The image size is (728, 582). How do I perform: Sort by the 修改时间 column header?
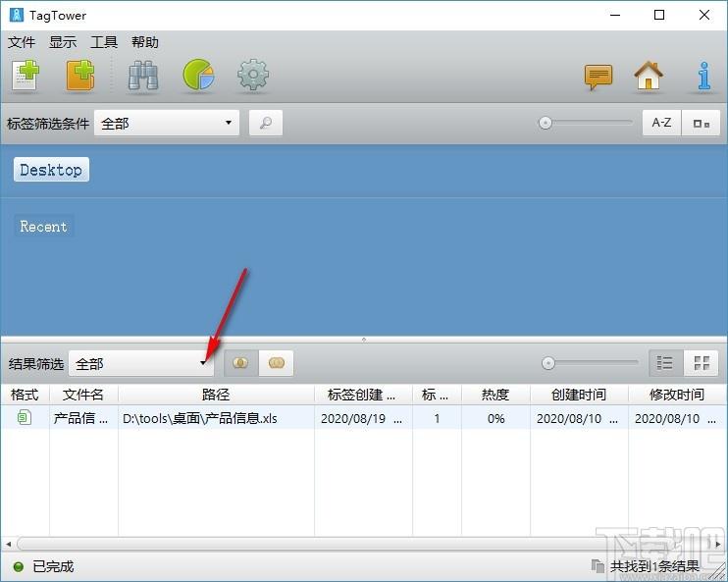(677, 395)
